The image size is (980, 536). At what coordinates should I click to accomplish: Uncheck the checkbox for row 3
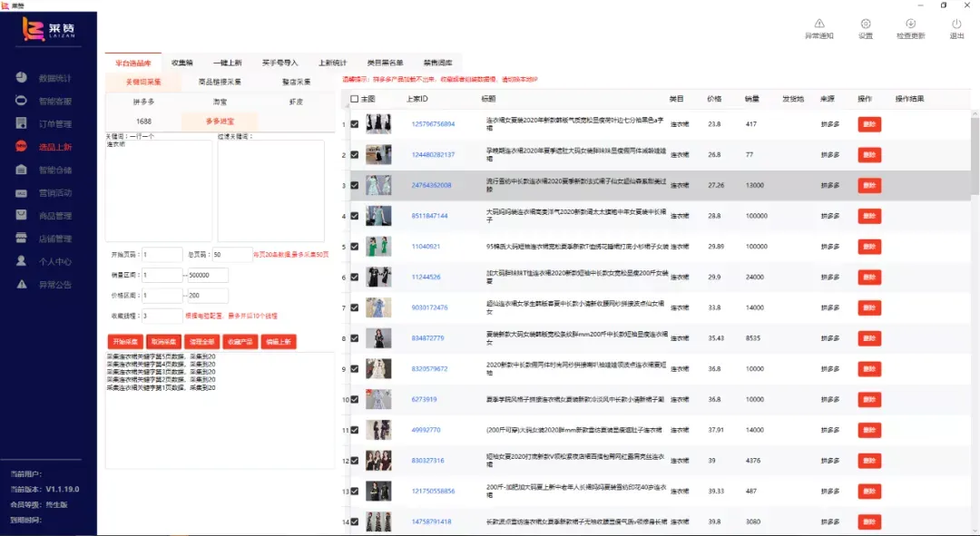[355, 185]
